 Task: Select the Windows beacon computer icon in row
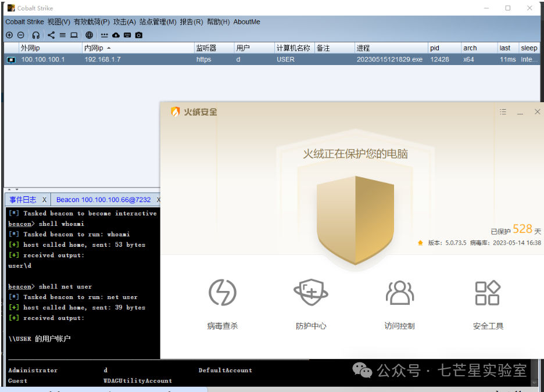[x=12, y=60]
